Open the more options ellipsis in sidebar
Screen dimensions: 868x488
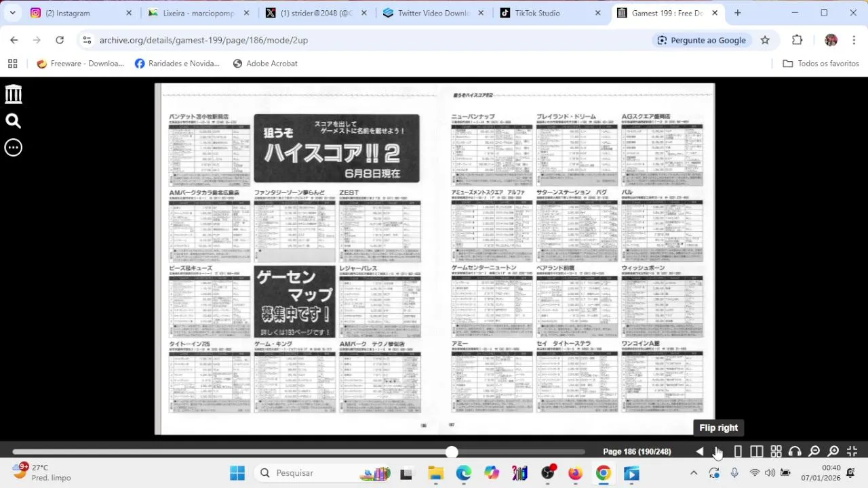[13, 147]
